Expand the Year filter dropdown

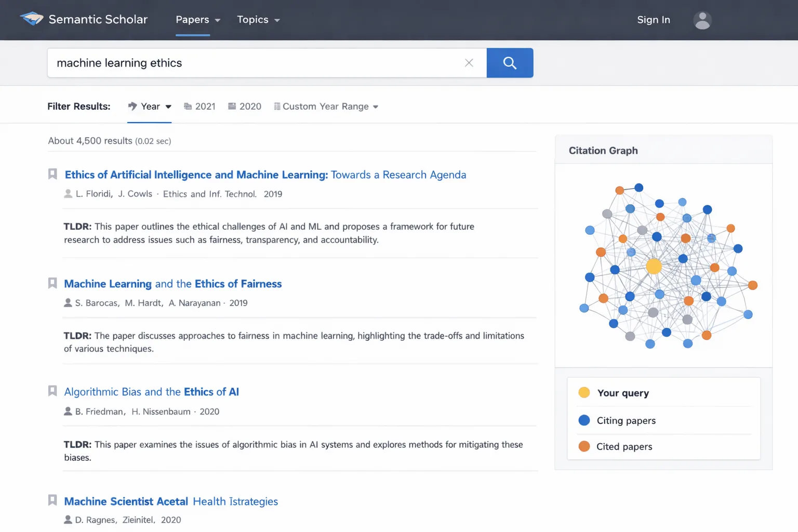(x=150, y=107)
